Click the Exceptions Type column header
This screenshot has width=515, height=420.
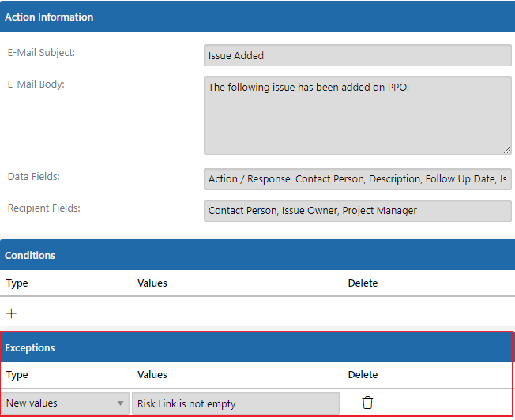tap(17, 375)
